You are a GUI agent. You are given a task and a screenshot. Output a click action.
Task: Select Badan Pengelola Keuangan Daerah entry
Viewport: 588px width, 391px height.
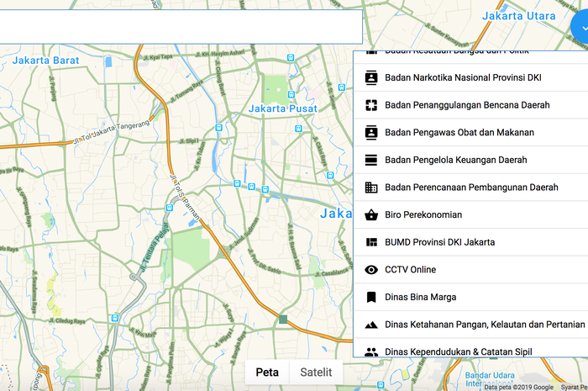point(470,160)
